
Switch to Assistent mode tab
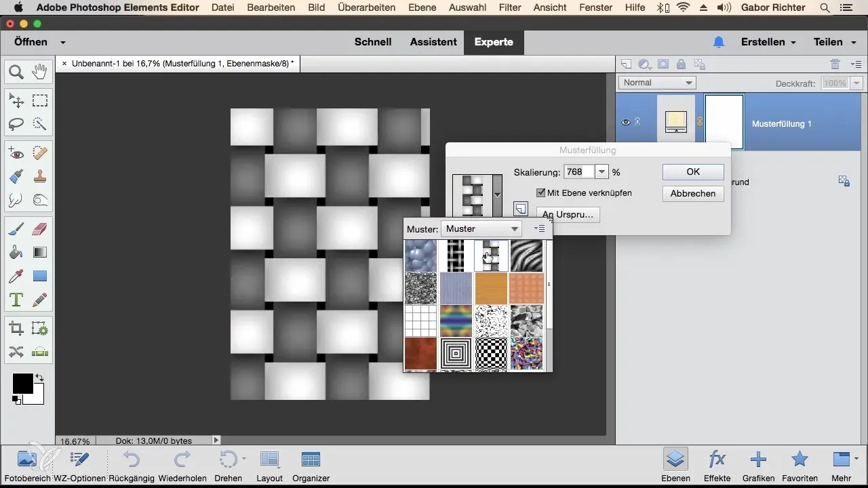pos(433,42)
